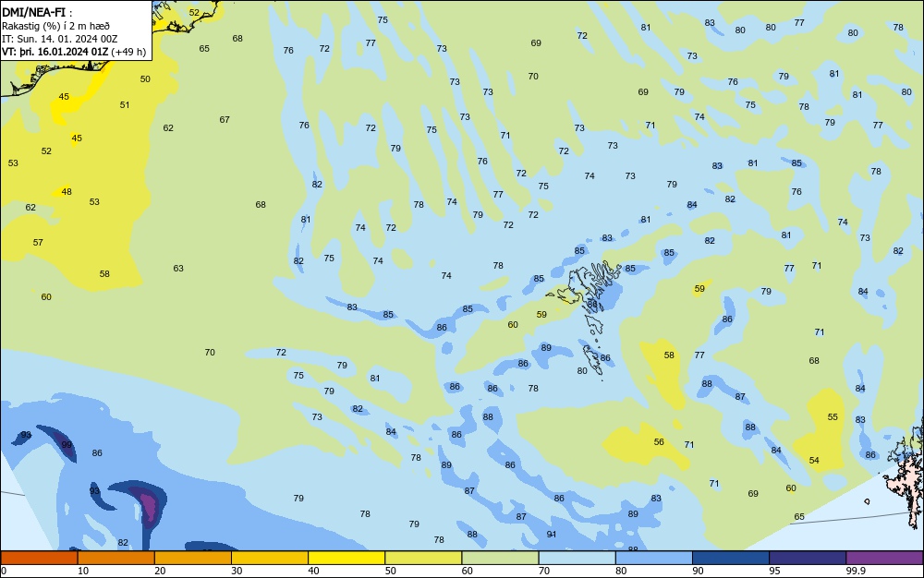Click the legend scale label '20'
Image resolution: width=924 pixels, height=578 pixels.
[x=160, y=571]
